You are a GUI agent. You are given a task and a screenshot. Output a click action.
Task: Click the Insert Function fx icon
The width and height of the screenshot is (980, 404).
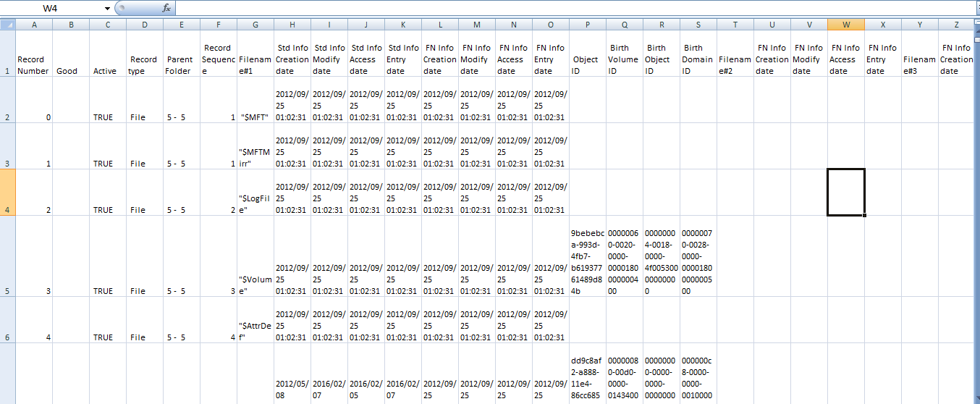[x=166, y=8]
